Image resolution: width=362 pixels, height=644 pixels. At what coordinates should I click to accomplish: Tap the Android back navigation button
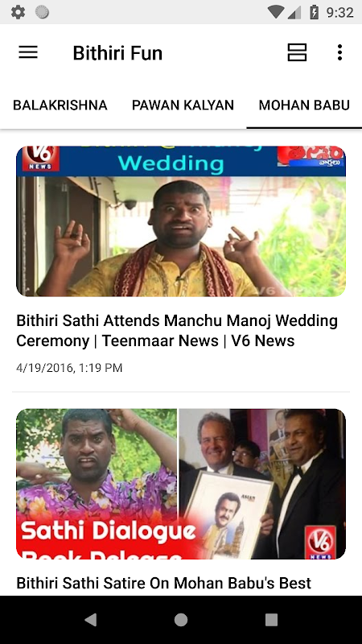tap(91, 619)
